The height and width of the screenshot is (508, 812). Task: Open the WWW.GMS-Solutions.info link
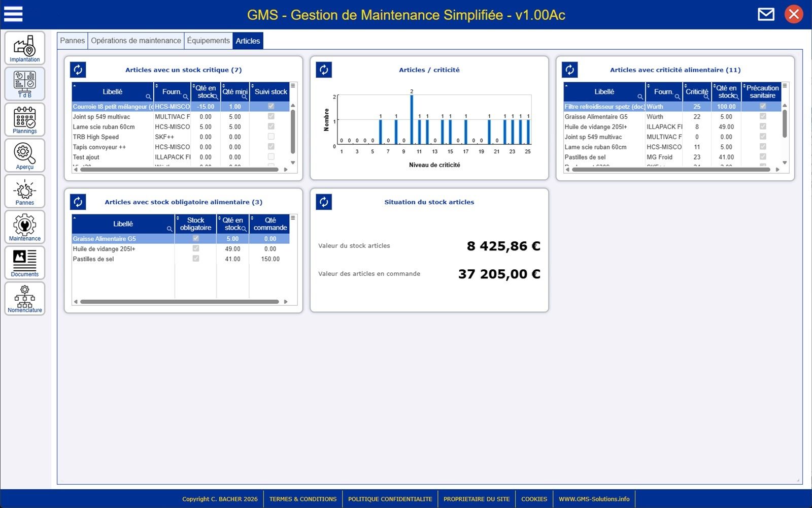tap(594, 499)
